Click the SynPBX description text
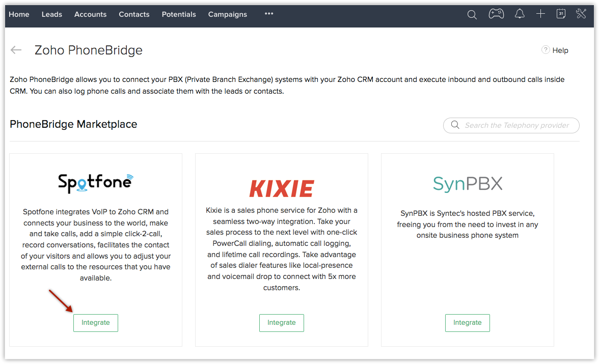 [467, 224]
